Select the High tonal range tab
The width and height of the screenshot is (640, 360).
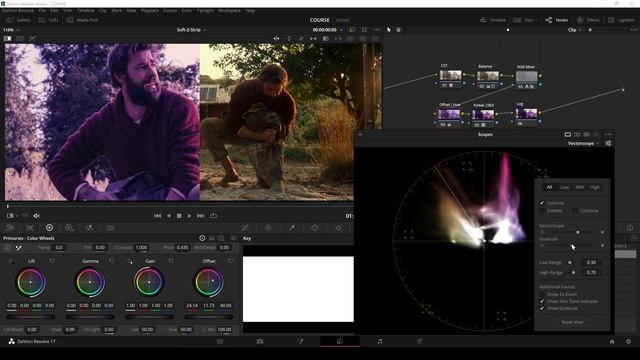(595, 187)
